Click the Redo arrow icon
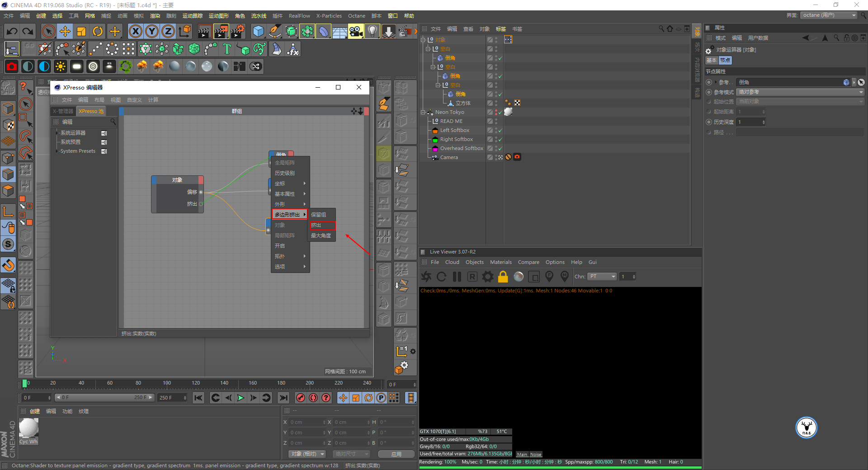Viewport: 868px width, 470px height. point(28,31)
